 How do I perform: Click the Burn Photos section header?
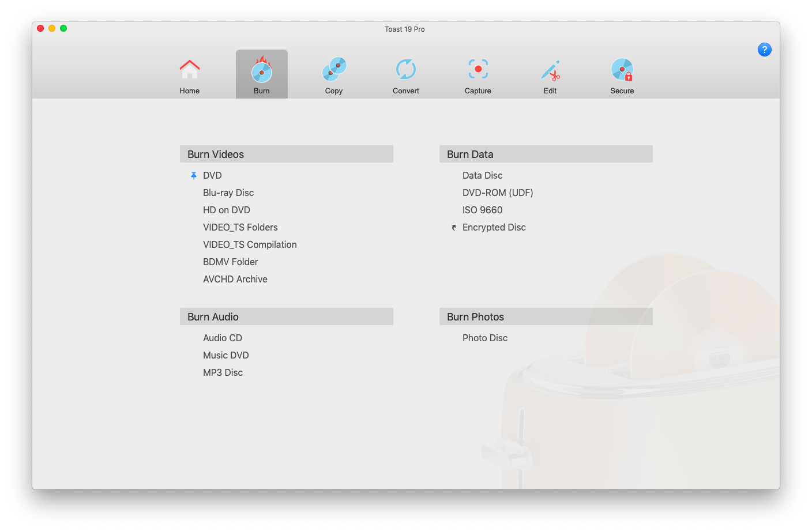pyautogui.click(x=546, y=316)
